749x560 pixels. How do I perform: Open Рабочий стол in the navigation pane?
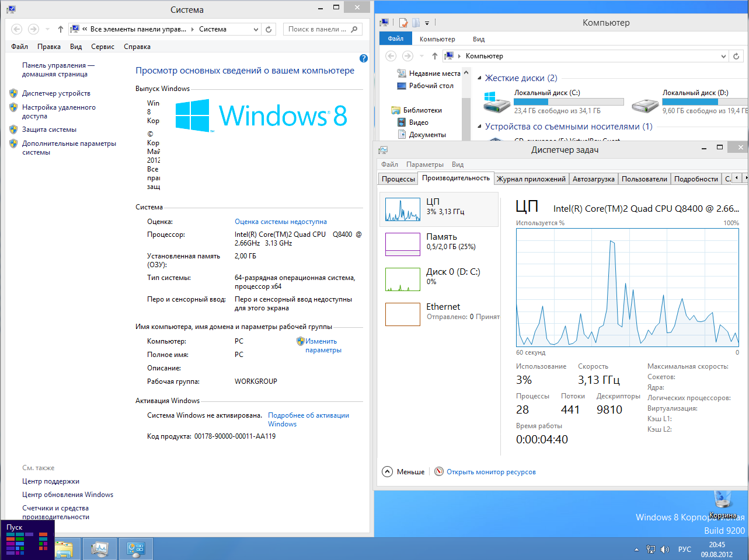(426, 86)
